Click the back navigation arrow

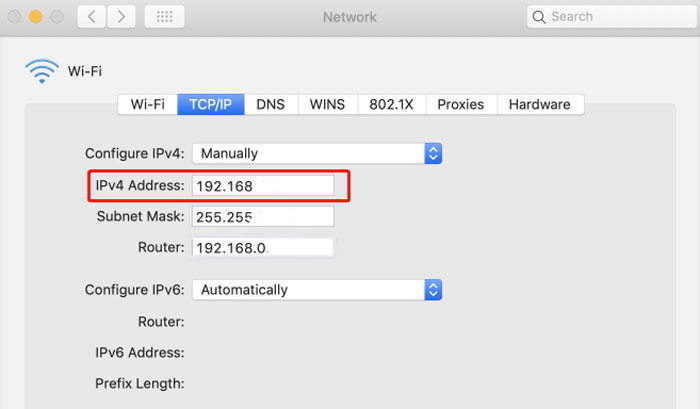pyautogui.click(x=90, y=17)
